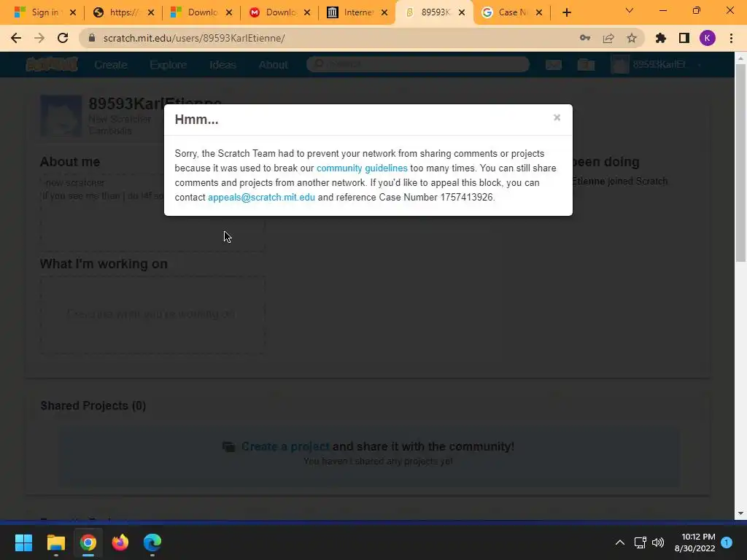Open the Windows Start menu
The height and width of the screenshot is (560, 747).
click(23, 542)
